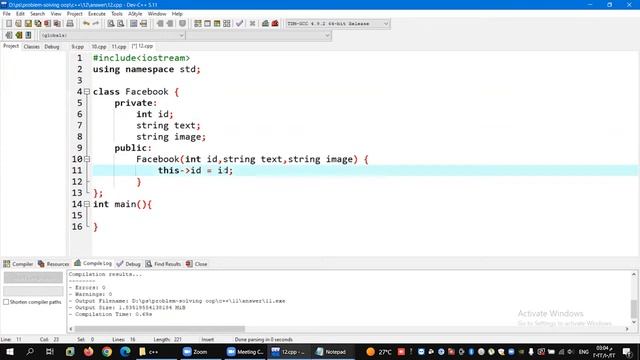Click the Rebuild All icon
The image size is (640, 360).
pyautogui.click(x=227, y=24)
